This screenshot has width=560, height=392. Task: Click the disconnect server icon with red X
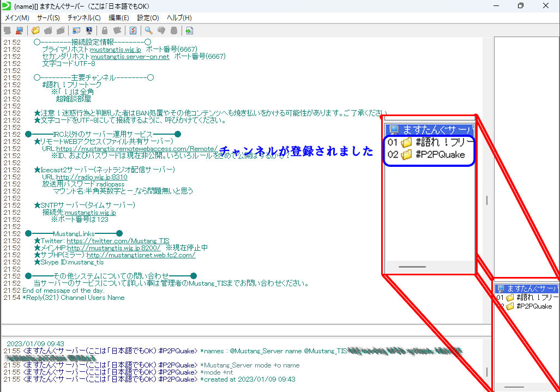click(20, 31)
